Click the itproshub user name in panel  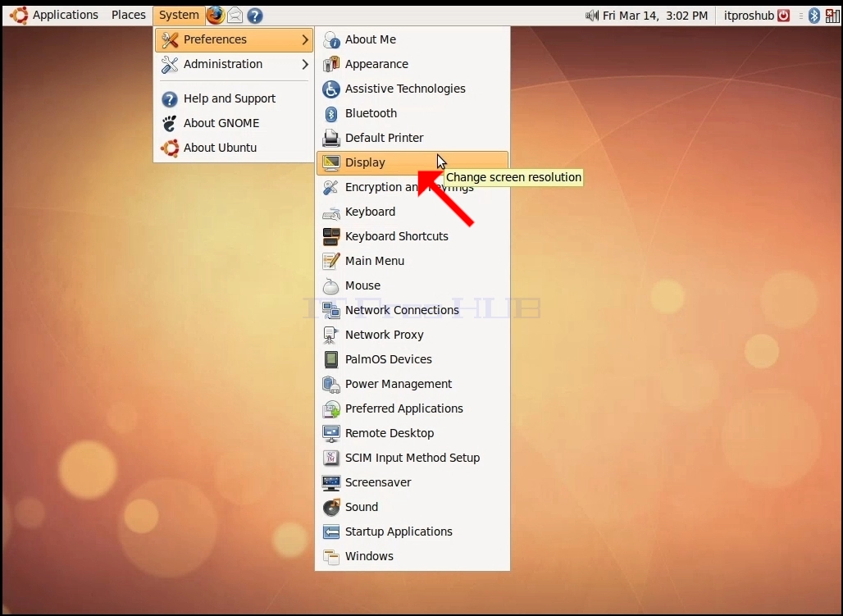tap(749, 16)
